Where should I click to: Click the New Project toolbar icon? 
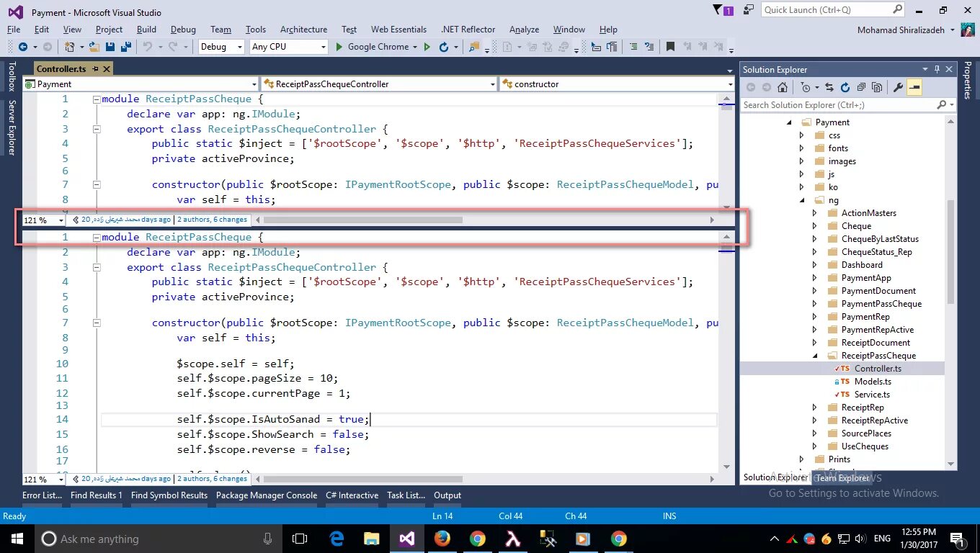tap(69, 47)
